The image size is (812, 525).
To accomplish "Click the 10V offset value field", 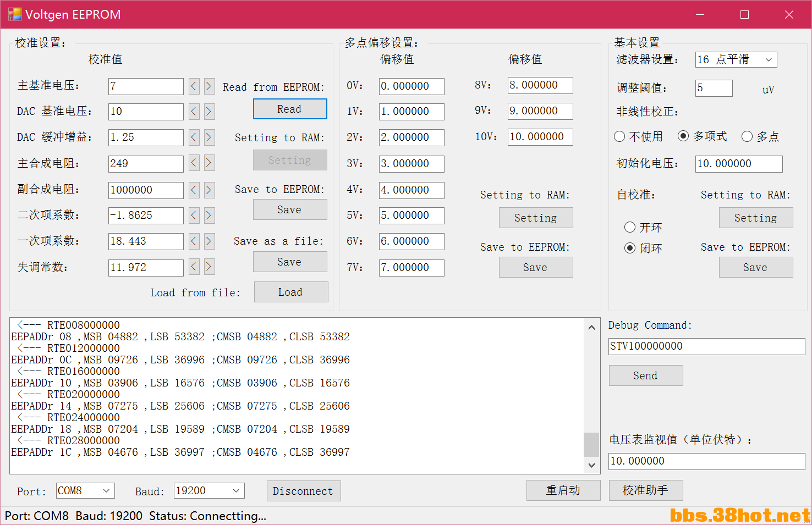I will point(540,137).
